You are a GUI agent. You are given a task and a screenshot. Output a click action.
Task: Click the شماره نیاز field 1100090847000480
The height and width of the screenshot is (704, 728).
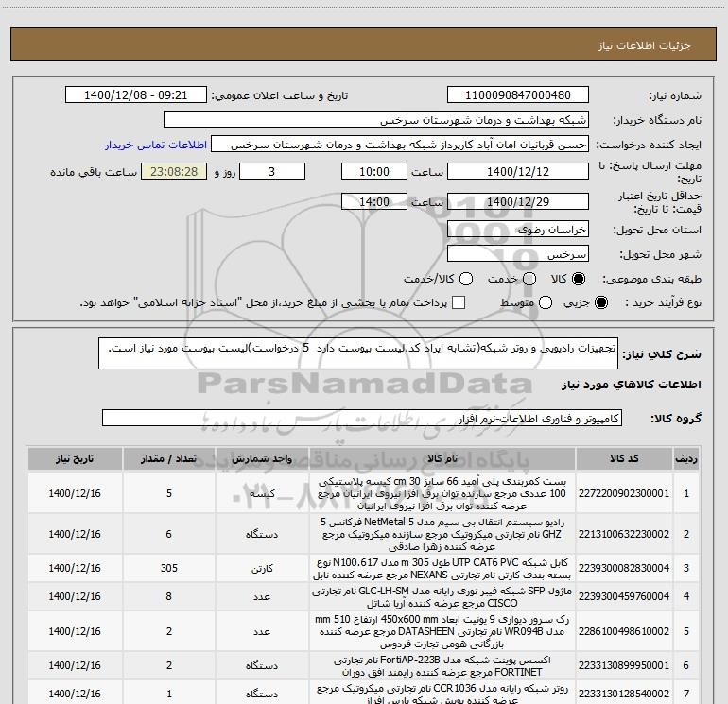518,95
